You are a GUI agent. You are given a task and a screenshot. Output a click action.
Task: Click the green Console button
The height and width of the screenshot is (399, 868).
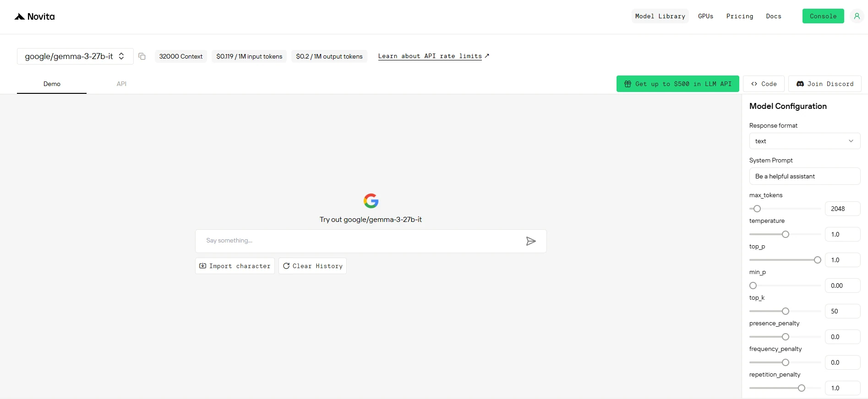click(x=823, y=16)
